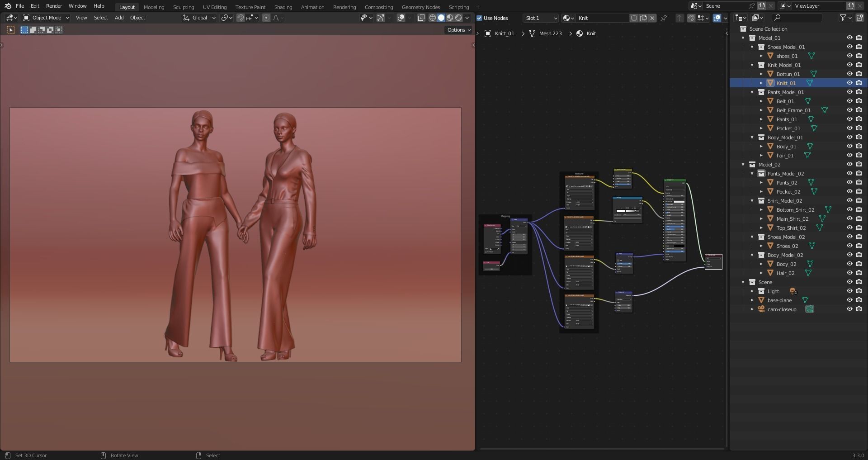Open the Render menu

54,6
